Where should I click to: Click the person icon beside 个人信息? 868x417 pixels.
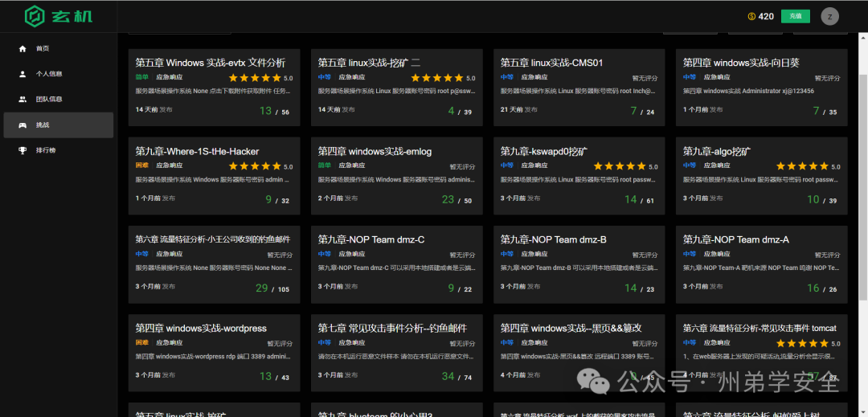coord(23,74)
